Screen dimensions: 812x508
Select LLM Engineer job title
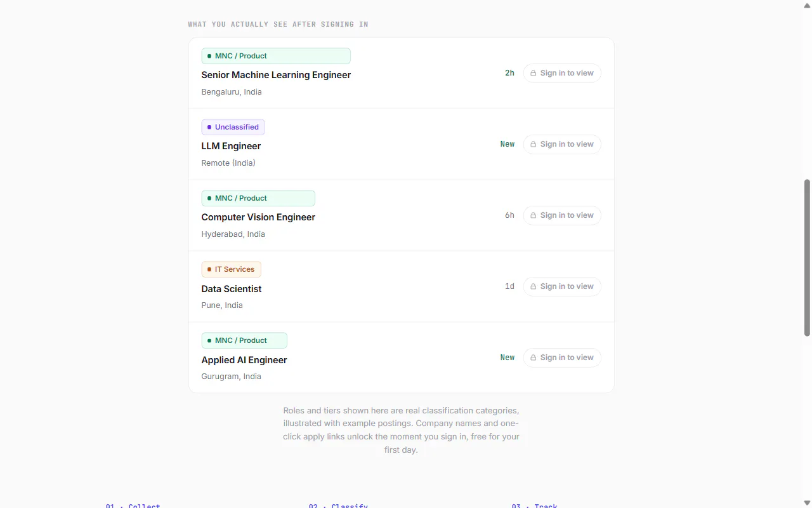click(231, 146)
